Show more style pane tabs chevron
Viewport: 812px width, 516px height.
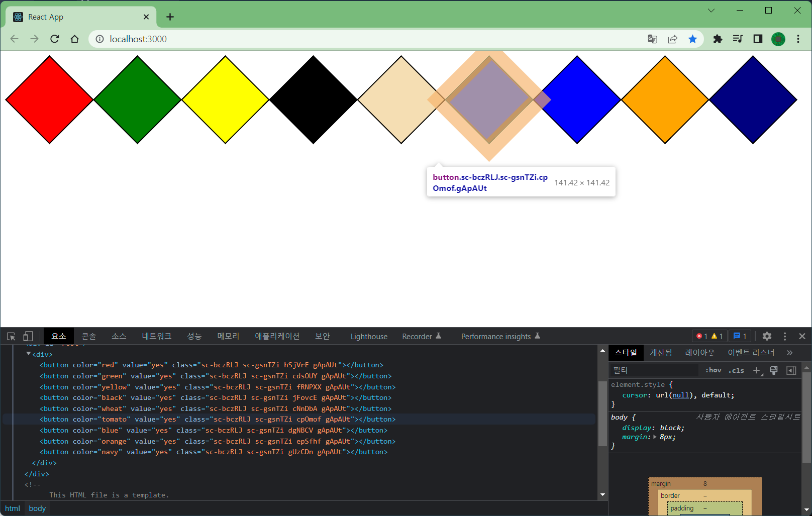click(789, 353)
